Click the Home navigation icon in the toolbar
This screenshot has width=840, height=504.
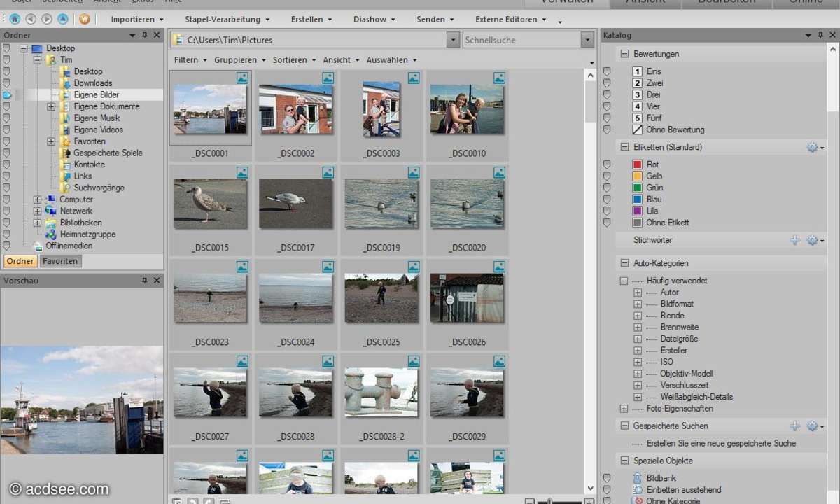15,19
